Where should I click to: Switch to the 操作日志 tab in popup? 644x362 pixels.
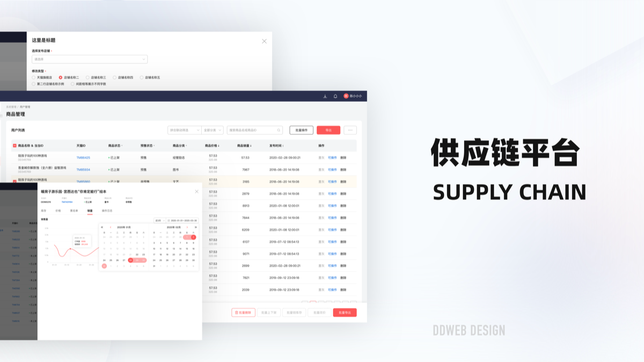[x=107, y=211]
